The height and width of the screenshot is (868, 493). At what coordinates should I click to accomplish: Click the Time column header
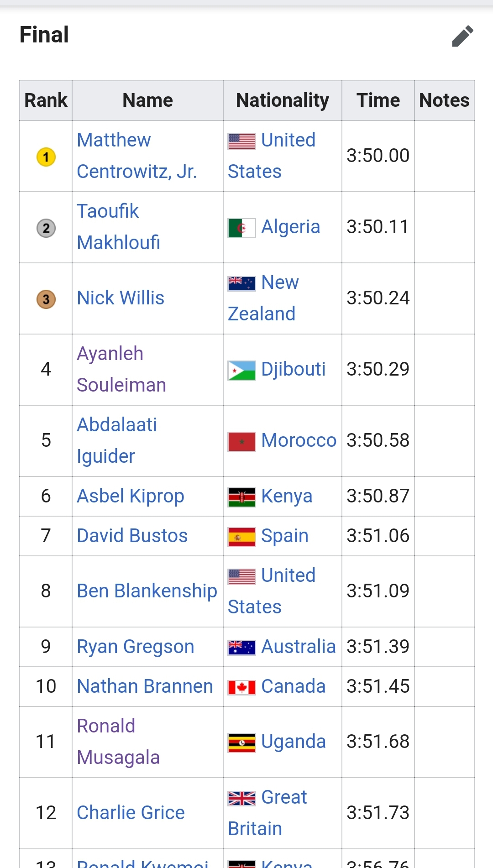tap(378, 100)
